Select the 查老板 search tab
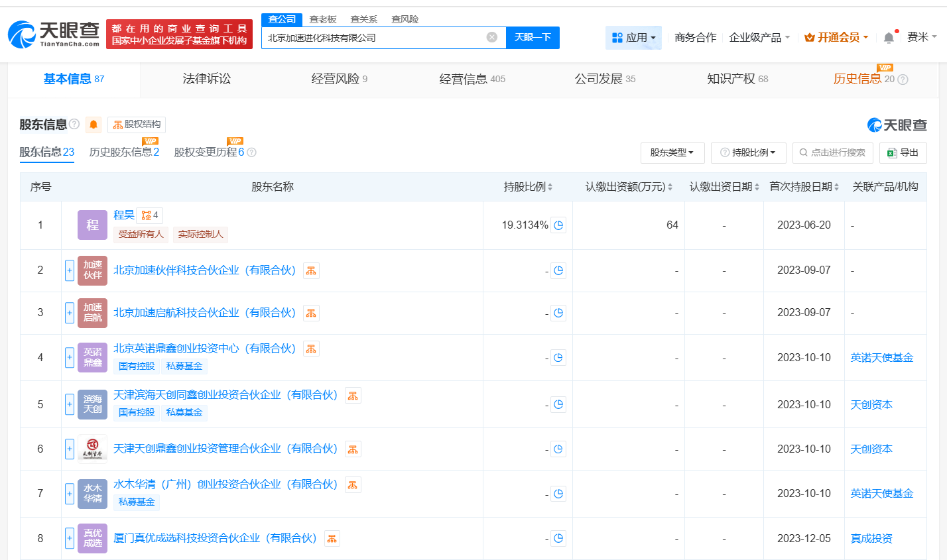Viewport: 947px width, 560px height. (x=323, y=19)
